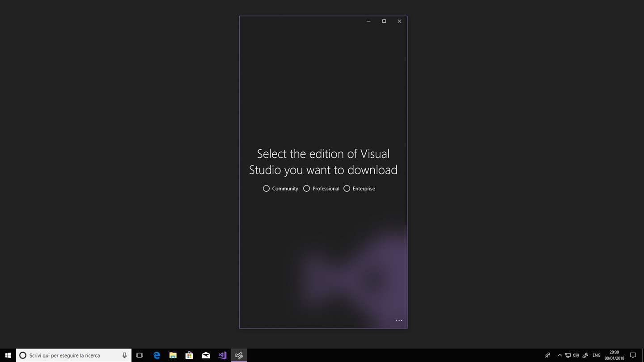Click the Cortana search box
Viewport: 644px width, 362px height.
pyautogui.click(x=74, y=355)
